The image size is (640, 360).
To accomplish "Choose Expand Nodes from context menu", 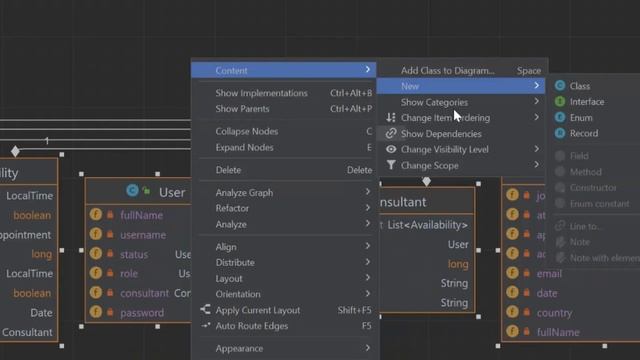I will tap(285, 147).
